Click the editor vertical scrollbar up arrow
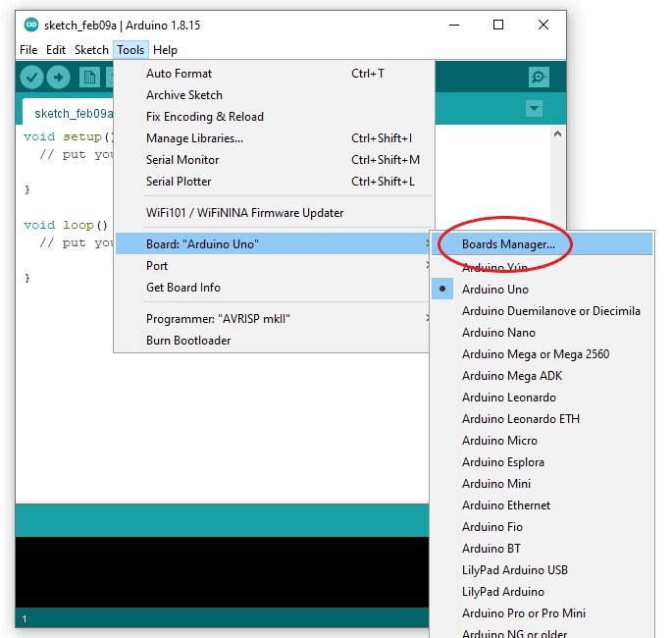This screenshot has width=672, height=638. point(557,134)
